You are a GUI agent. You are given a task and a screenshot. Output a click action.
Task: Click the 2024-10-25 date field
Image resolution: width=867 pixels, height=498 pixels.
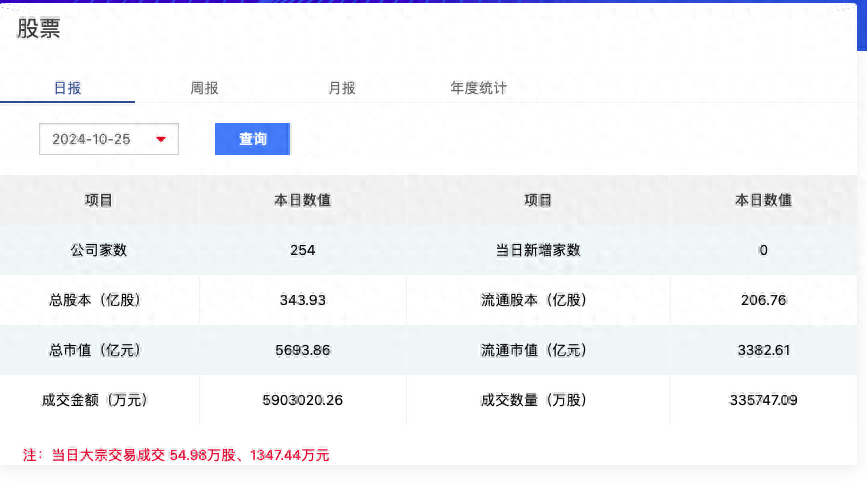[x=109, y=139]
